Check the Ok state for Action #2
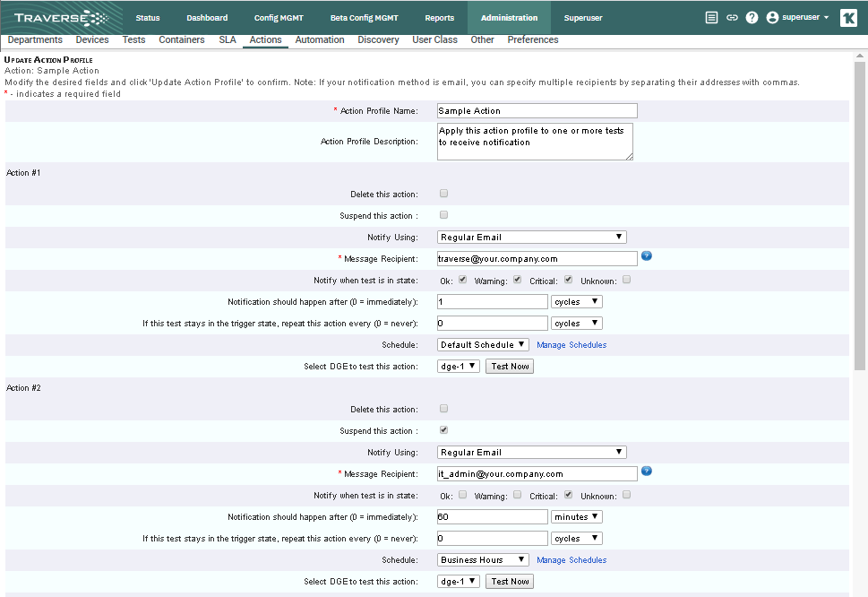This screenshot has width=868, height=597. [463, 495]
